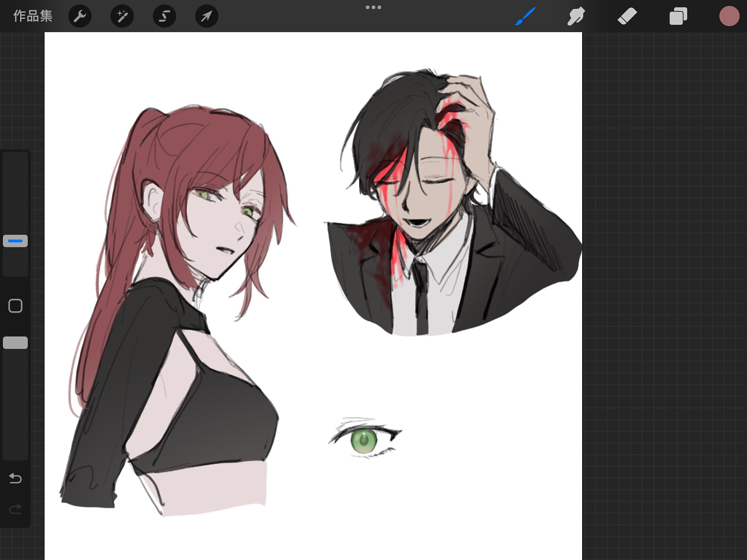
Task: Undo the last stroke
Action: point(16,478)
